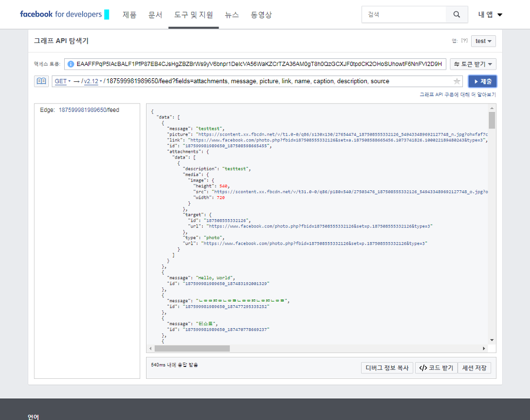The height and width of the screenshot is (420, 530).
Task: Open the test app selector dropdown
Action: point(483,41)
